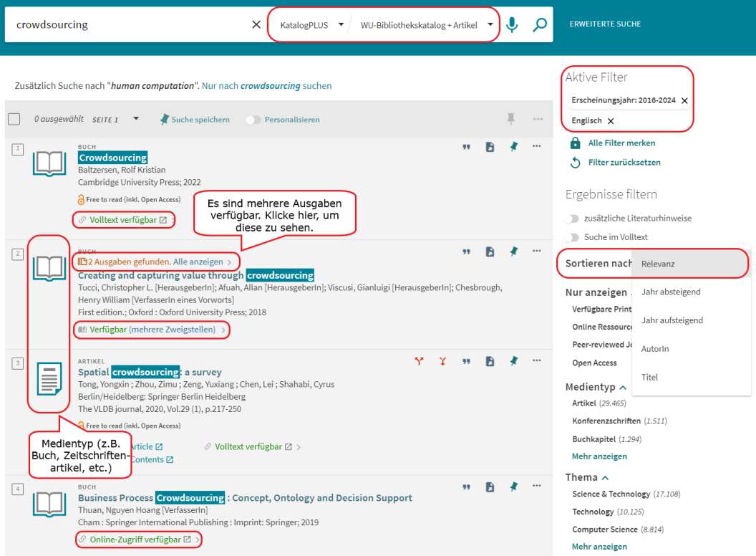Open WU-Bibliothekskatalog + Artikel scope dropdown
Image resolution: width=756 pixels, height=556 pixels.
(428, 25)
